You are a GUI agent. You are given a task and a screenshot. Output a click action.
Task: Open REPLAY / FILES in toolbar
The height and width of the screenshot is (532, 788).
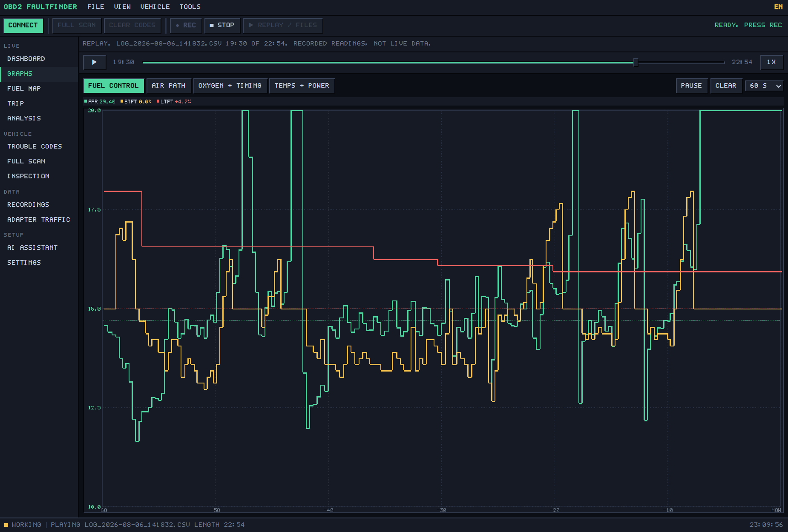pos(283,26)
